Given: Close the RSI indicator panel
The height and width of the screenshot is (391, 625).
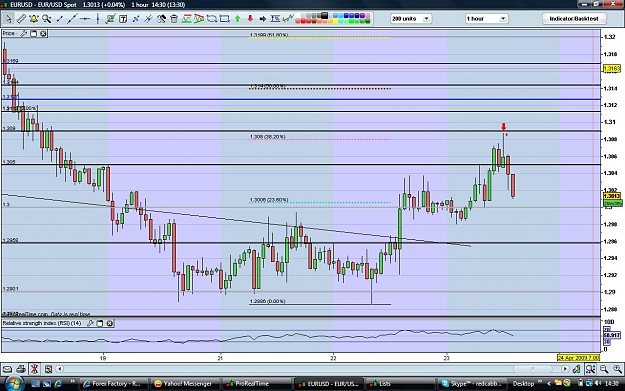Looking at the screenshot, I should [x=110, y=323].
